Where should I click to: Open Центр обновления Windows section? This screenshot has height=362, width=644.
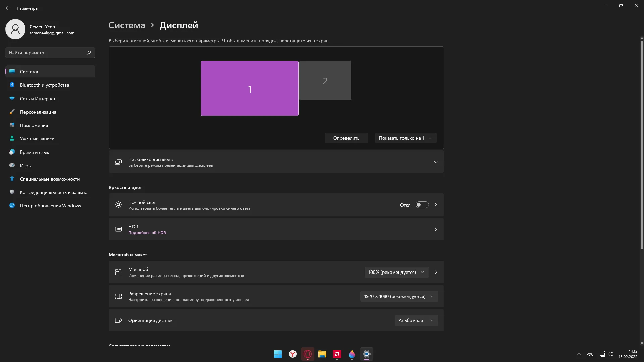tap(50, 206)
